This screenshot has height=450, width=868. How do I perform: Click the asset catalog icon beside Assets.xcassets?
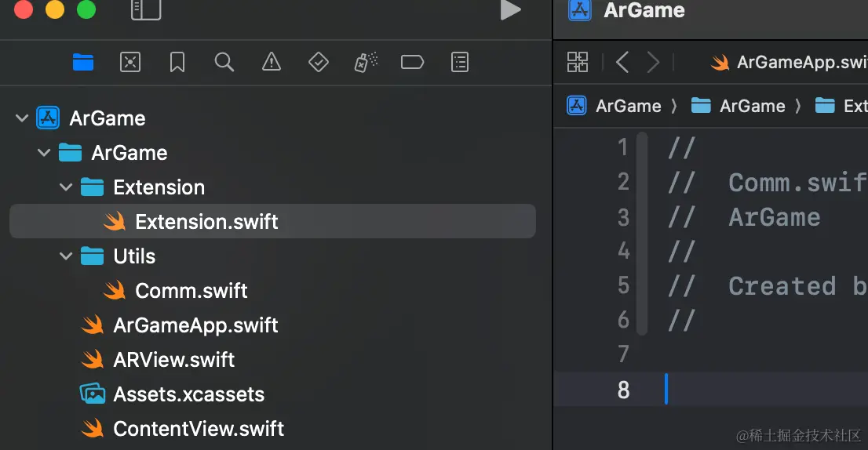click(x=93, y=394)
